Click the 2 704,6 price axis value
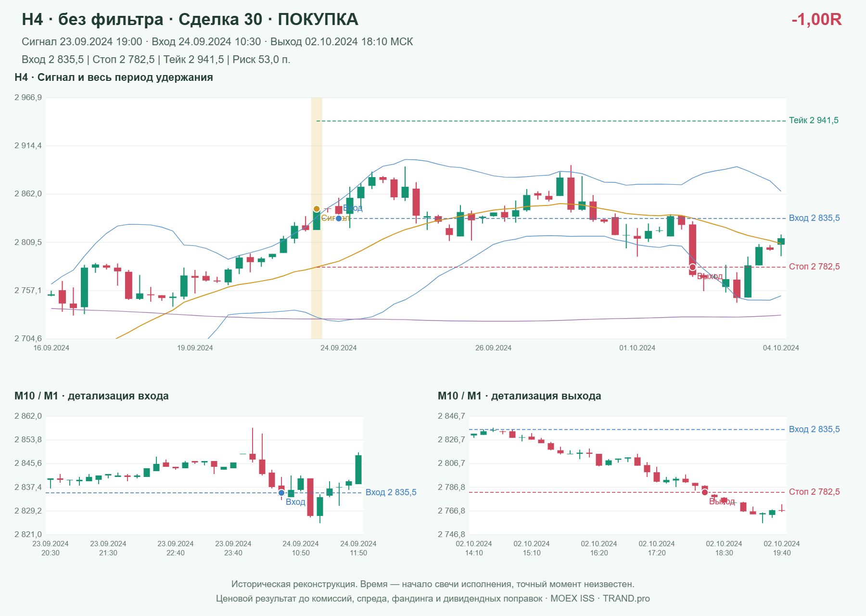The height and width of the screenshot is (616, 866). (x=28, y=339)
